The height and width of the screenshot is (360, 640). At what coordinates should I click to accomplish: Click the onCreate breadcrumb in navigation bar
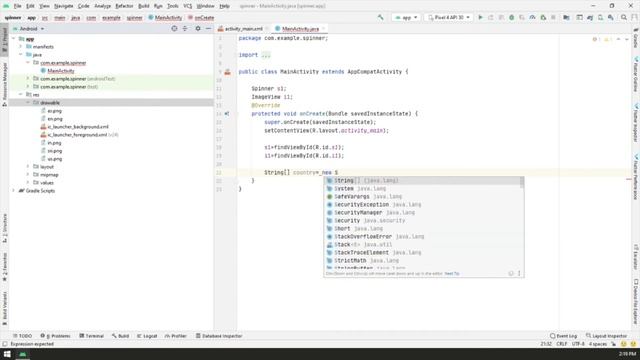pos(201,18)
